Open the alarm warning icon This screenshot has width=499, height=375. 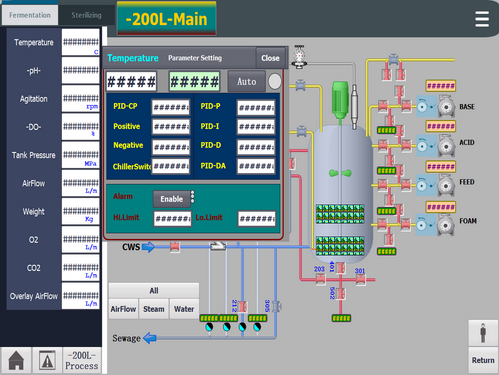point(47,360)
